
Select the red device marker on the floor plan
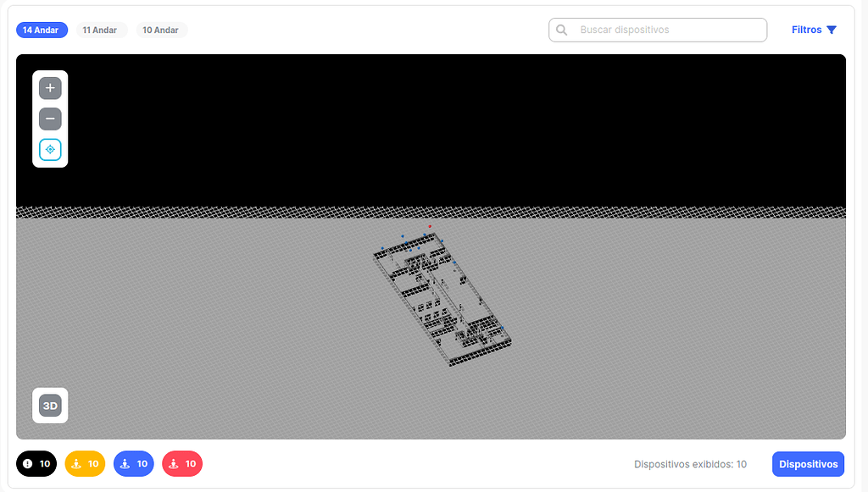tap(431, 226)
